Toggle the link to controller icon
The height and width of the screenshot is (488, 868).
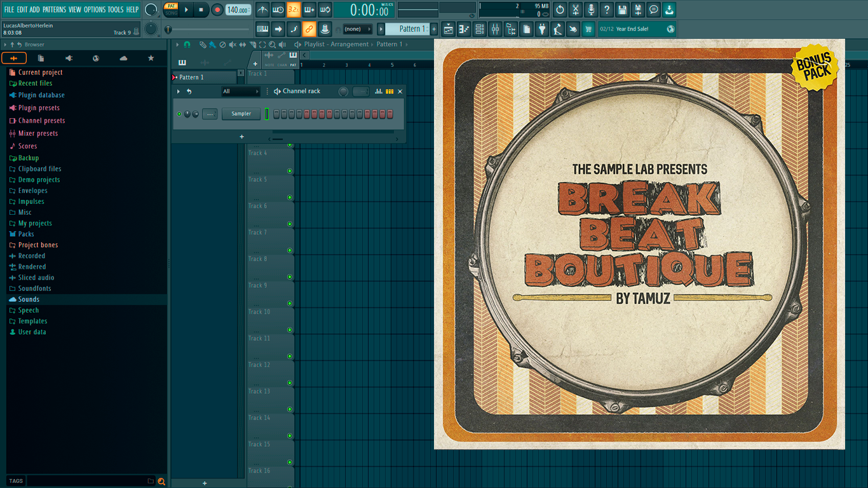click(x=309, y=29)
